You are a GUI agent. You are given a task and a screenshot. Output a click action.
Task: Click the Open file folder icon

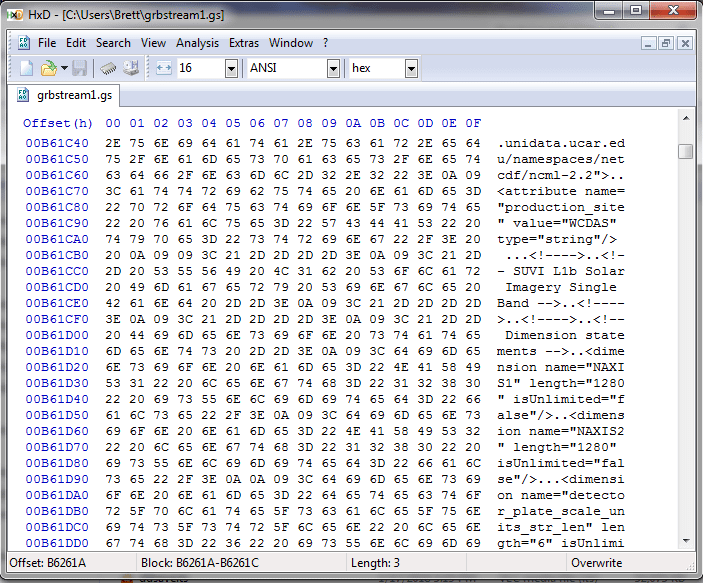point(48,68)
